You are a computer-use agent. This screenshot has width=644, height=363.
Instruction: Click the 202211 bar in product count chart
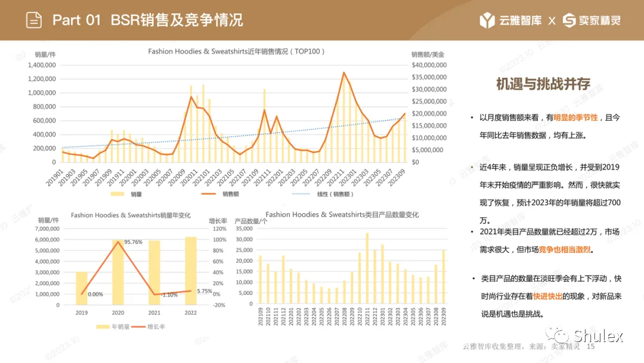[x=367, y=269]
